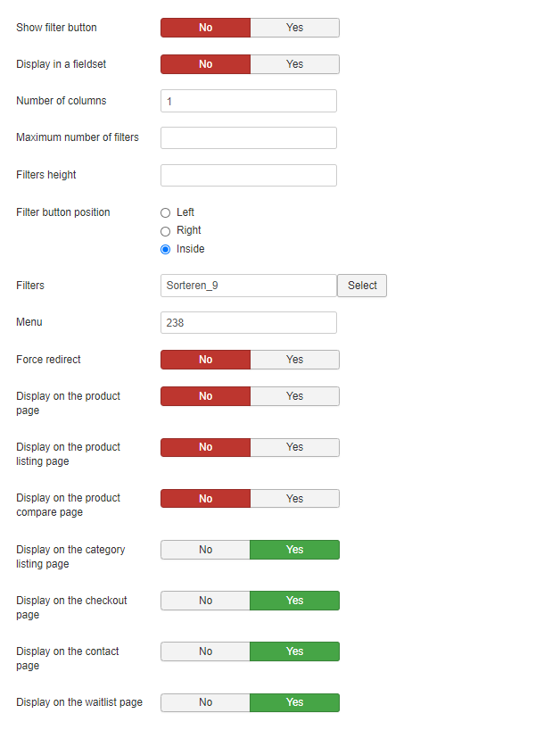Choose Right filter button position
The image size is (560, 730).
[165, 231]
